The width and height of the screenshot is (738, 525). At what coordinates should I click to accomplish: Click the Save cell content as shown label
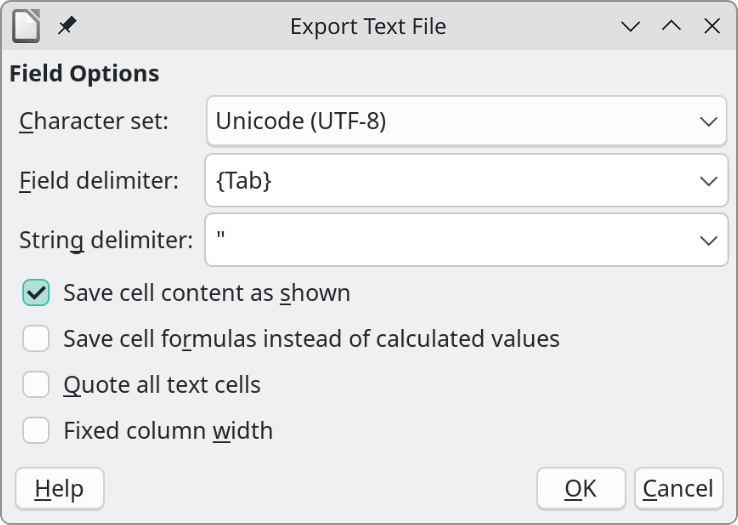tap(206, 293)
